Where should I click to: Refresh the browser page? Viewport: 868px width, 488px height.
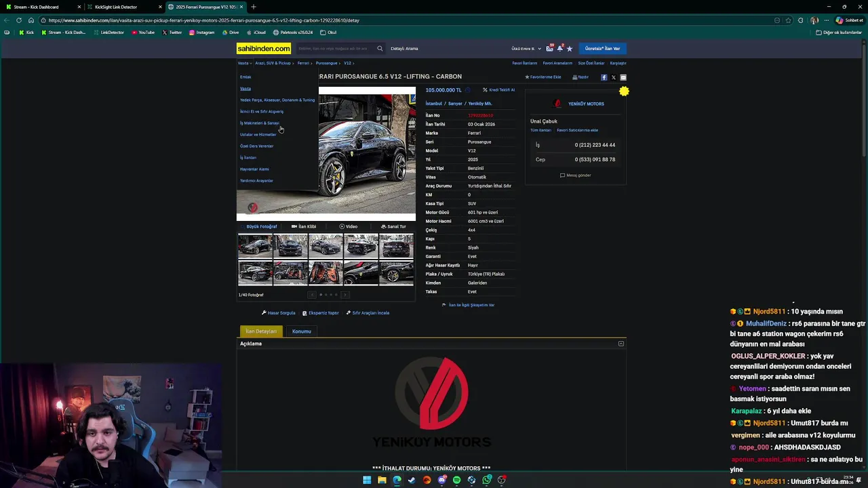[x=19, y=20]
